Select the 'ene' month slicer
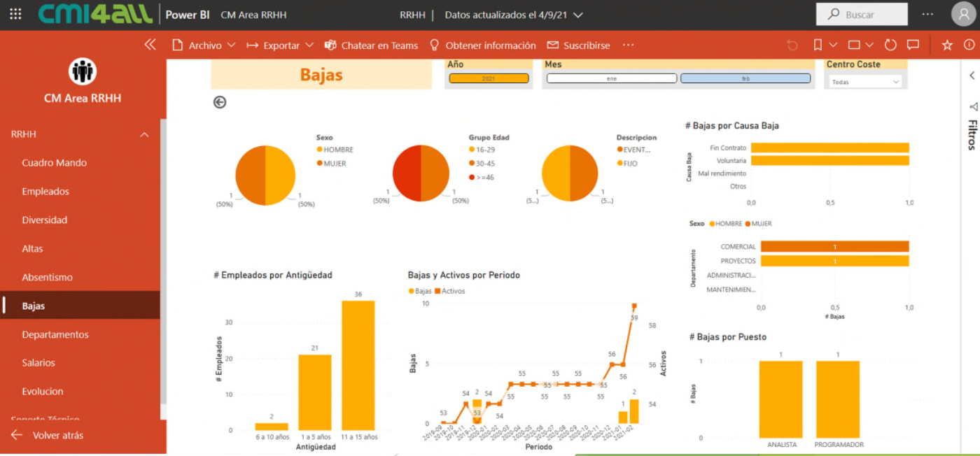This screenshot has width=980, height=456. tap(611, 79)
